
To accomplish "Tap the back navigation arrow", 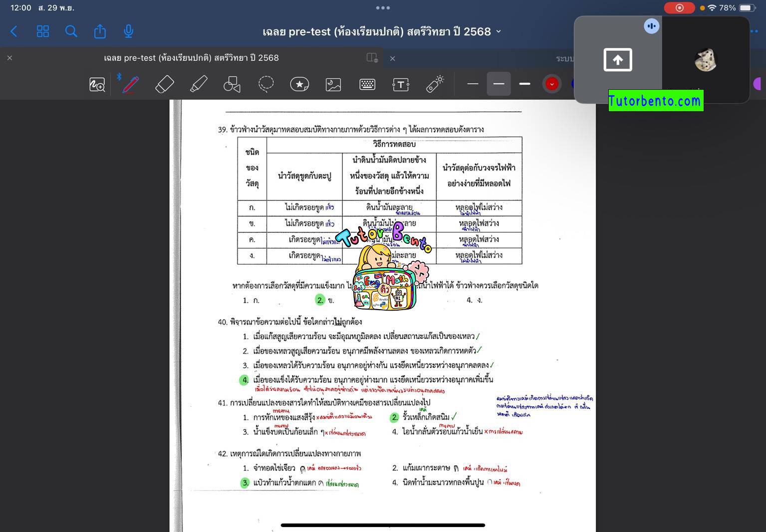I will pos(13,31).
